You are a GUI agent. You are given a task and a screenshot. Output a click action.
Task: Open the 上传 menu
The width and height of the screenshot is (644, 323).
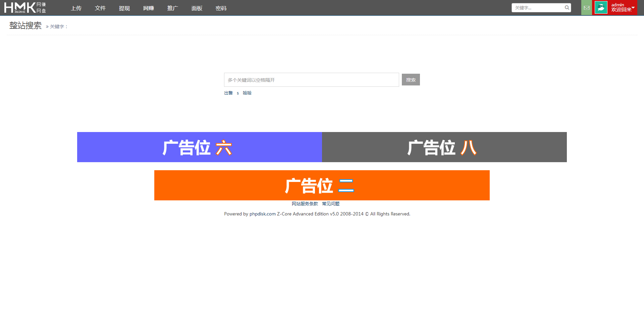(x=76, y=8)
